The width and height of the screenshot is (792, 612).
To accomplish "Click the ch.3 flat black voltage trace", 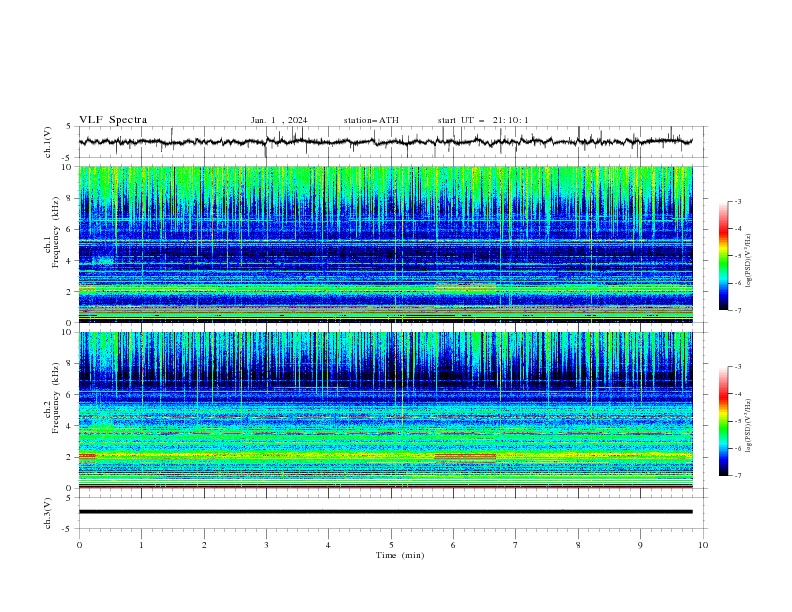I will [x=385, y=512].
